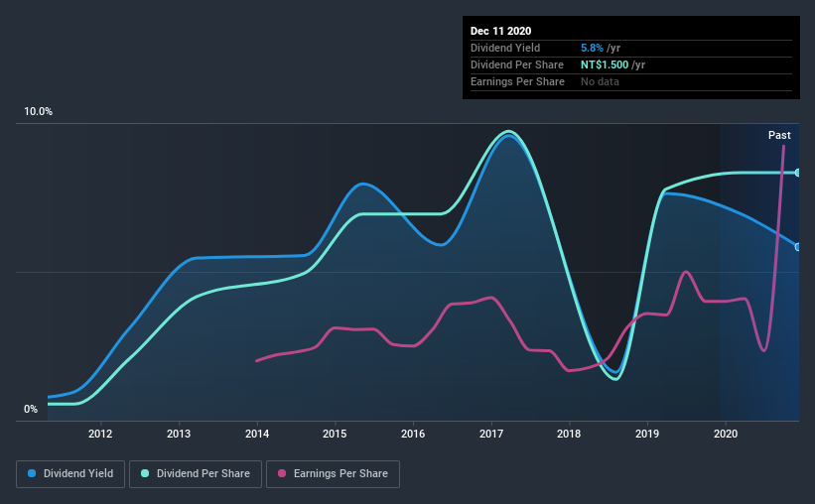Click the 2015 x-axis label
This screenshot has height=504, width=815.
pos(335,434)
